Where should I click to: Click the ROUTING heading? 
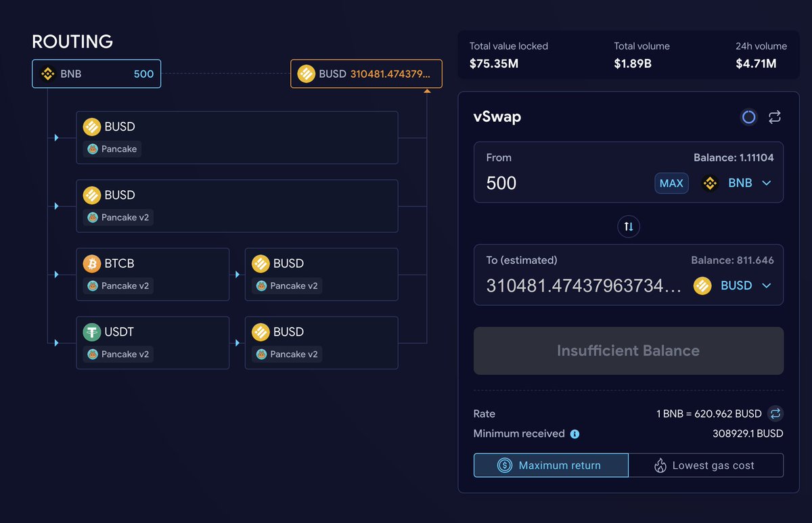(x=72, y=42)
